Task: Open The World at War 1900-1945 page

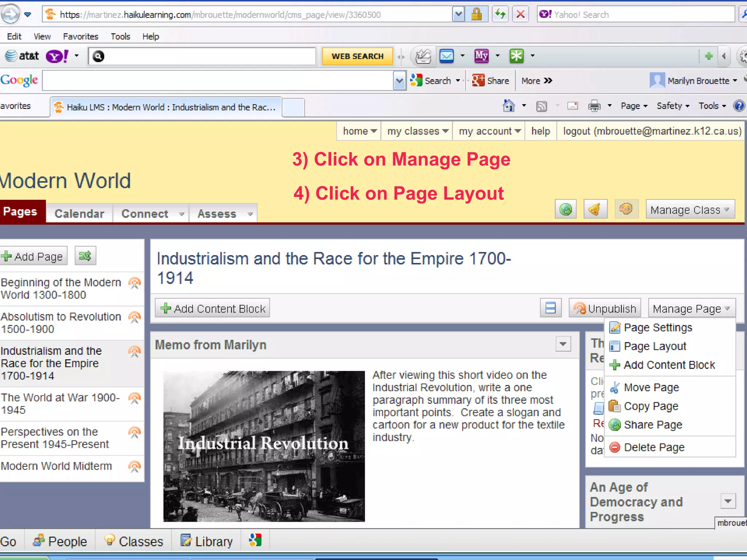Action: [60, 403]
